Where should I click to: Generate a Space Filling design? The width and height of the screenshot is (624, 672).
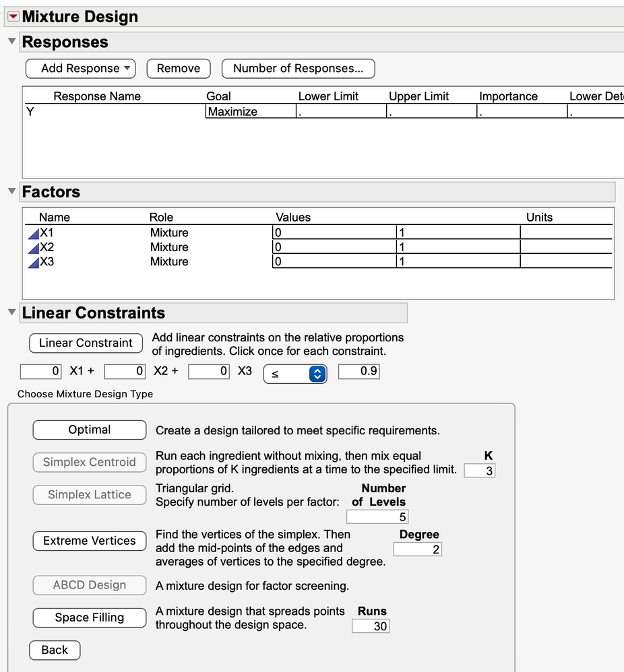(89, 617)
